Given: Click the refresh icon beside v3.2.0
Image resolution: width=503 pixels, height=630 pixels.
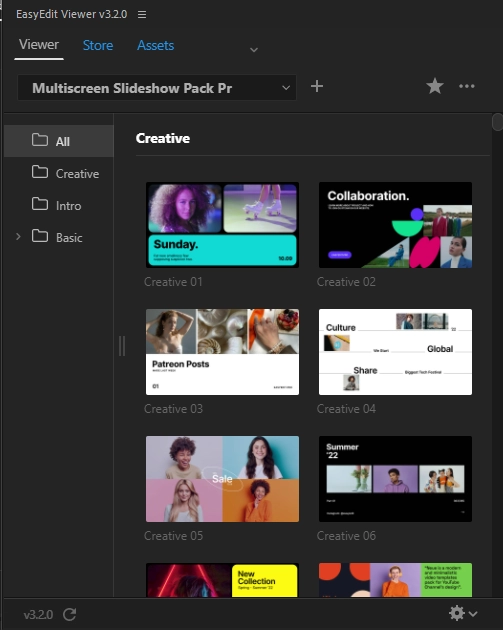Looking at the screenshot, I should point(70,614).
